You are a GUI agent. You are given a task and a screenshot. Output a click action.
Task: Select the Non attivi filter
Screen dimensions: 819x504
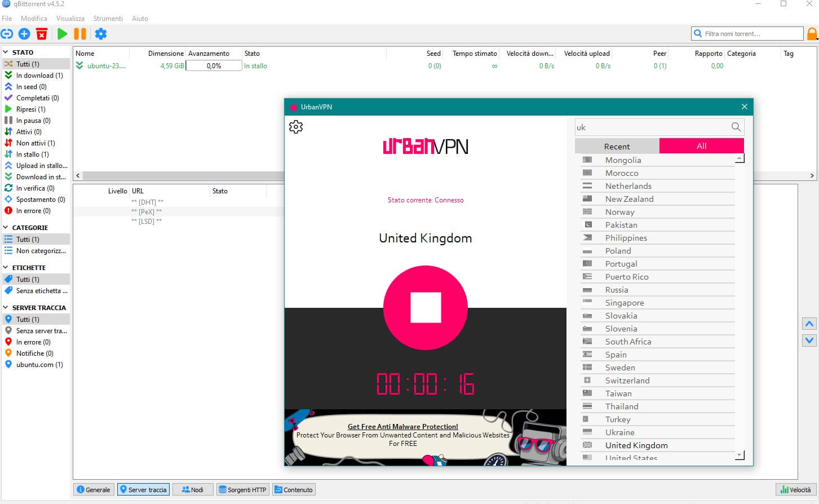pos(36,143)
